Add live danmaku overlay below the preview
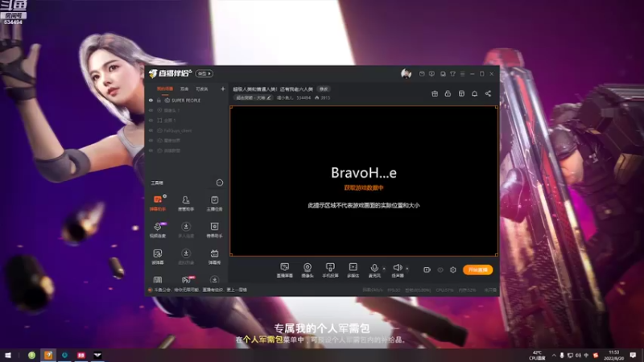 click(284, 270)
